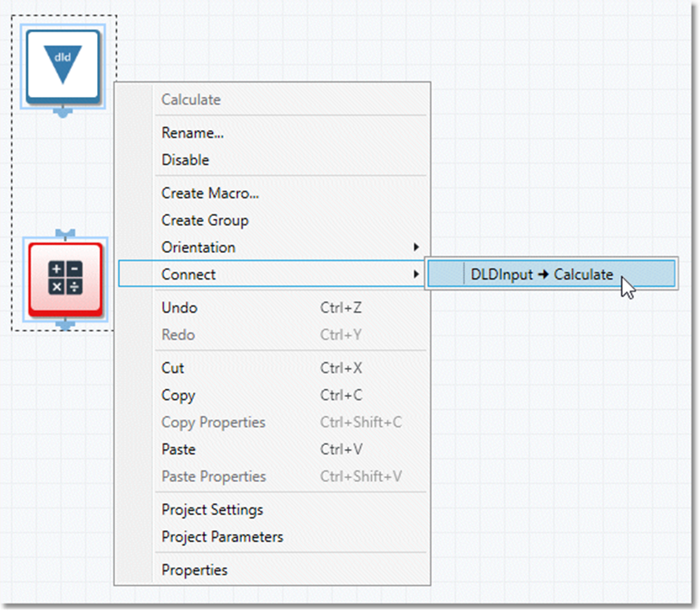Undo the last action

pos(180,308)
